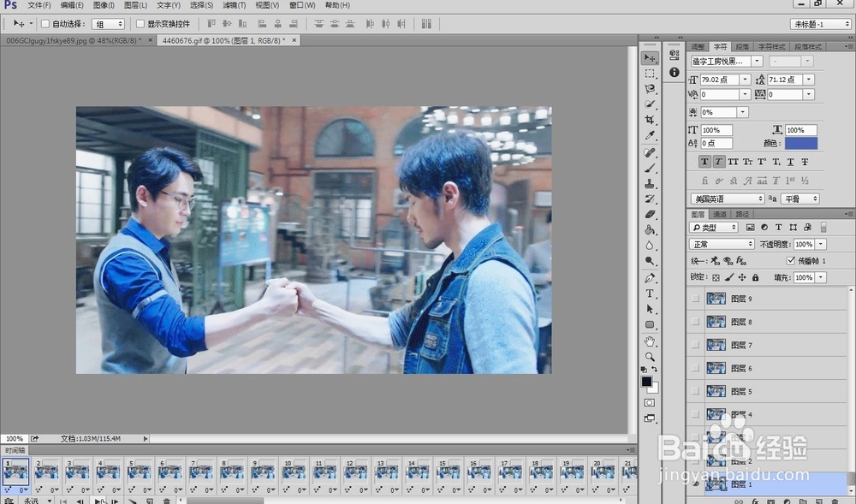856x504 pixels.
Task: Toggle Faux Italic text style
Action: coord(718,162)
